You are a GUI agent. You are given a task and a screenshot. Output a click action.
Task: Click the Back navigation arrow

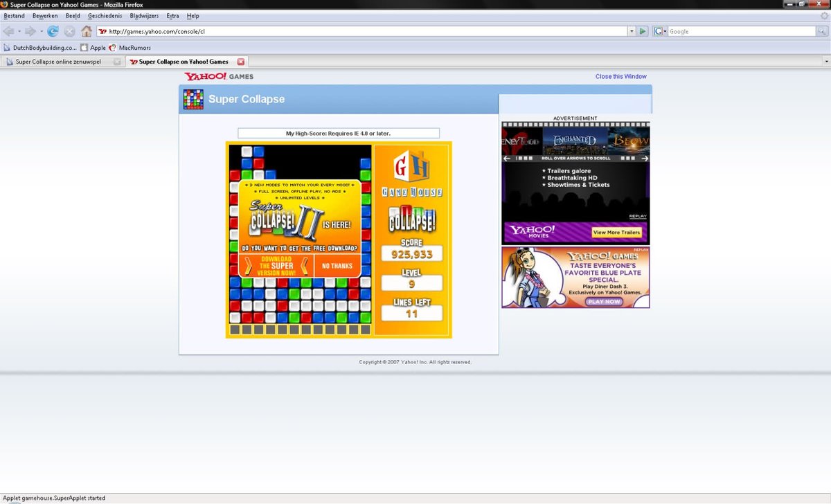(x=10, y=31)
